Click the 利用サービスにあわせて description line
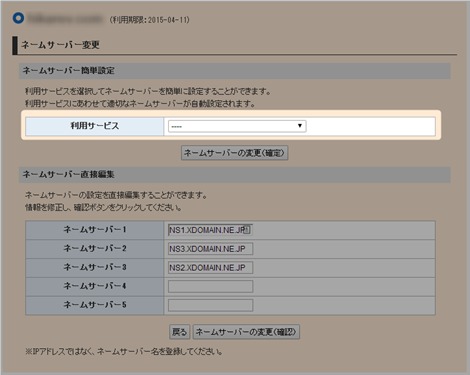This screenshot has width=470, height=375. (140, 104)
